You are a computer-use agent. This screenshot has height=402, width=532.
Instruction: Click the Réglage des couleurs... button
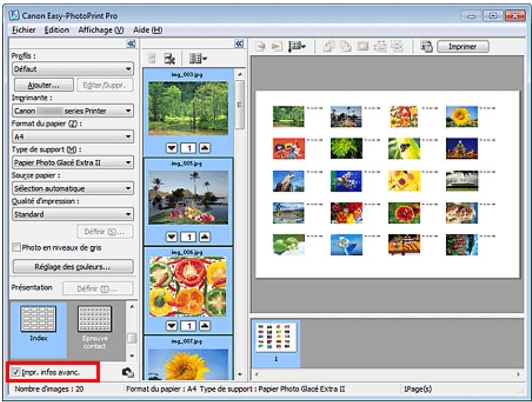tap(73, 266)
